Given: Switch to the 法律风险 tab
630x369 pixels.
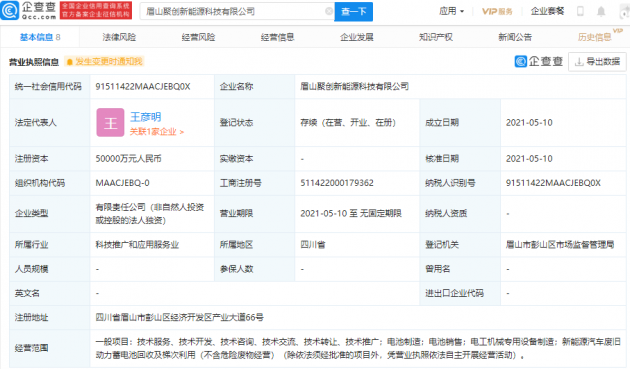Looking at the screenshot, I should coord(119,37).
